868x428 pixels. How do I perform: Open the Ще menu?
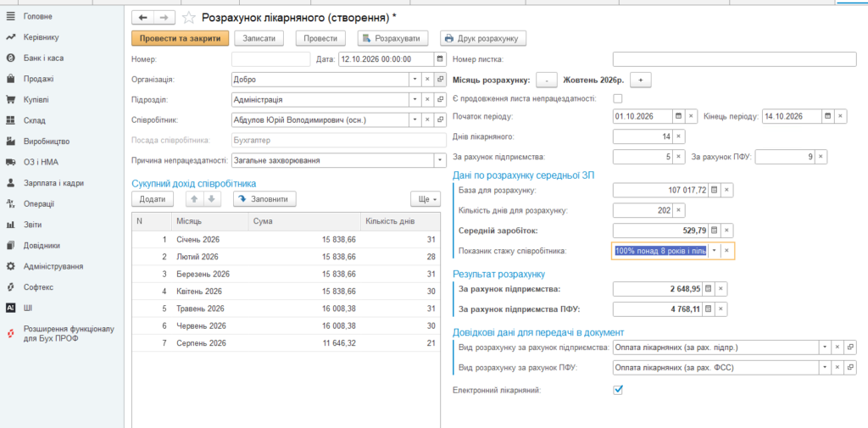(x=426, y=199)
